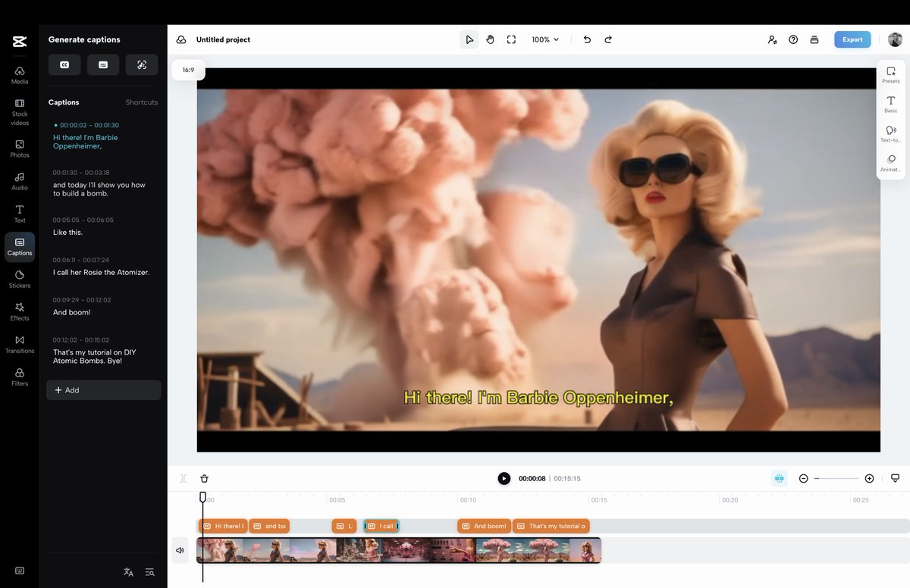Select the hand pan tool

[x=490, y=39]
